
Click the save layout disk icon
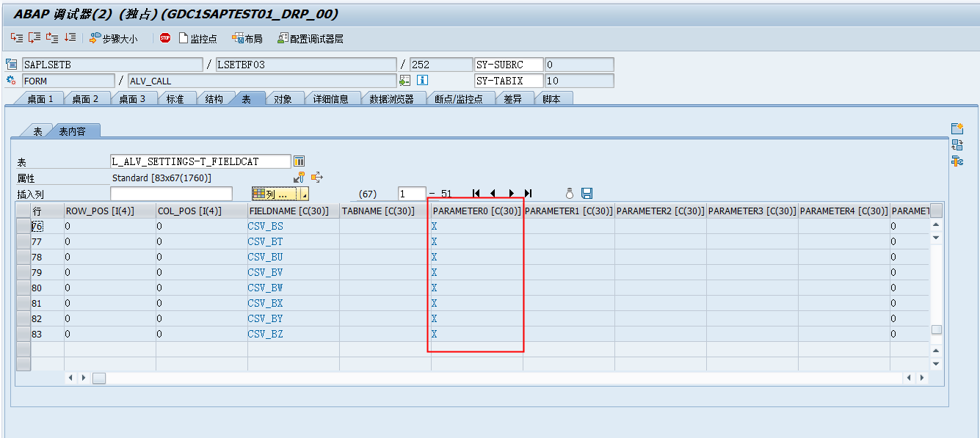[586, 193]
